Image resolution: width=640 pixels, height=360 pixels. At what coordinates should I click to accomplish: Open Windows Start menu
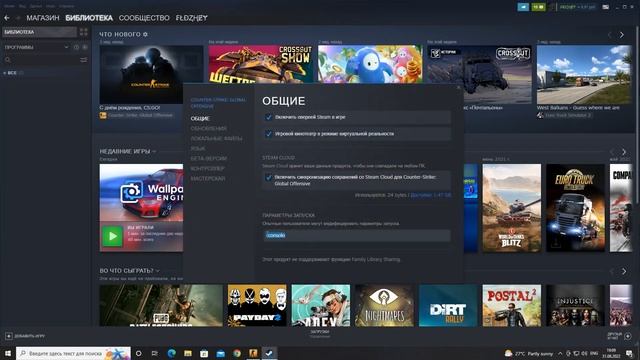pyautogui.click(x=8, y=353)
